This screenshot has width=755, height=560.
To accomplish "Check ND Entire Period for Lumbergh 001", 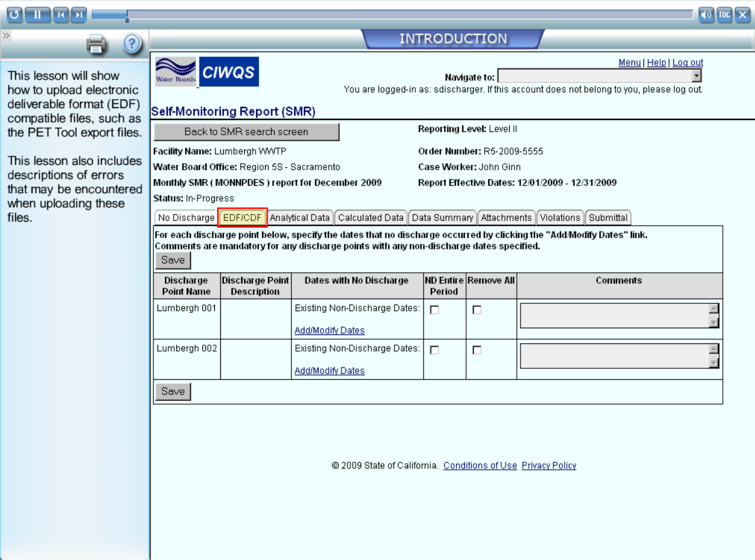I will point(434,310).
